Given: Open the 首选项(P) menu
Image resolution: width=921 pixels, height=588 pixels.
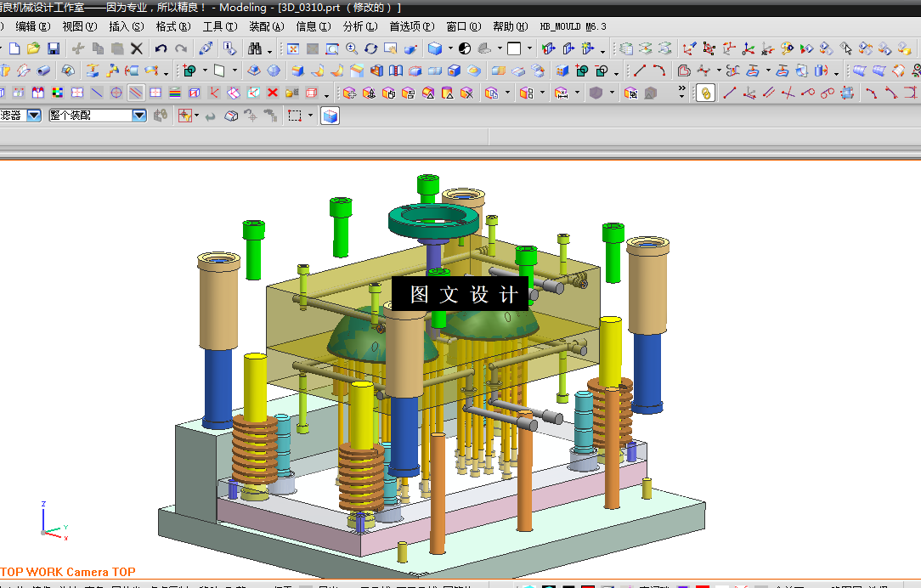Looking at the screenshot, I should (412, 26).
